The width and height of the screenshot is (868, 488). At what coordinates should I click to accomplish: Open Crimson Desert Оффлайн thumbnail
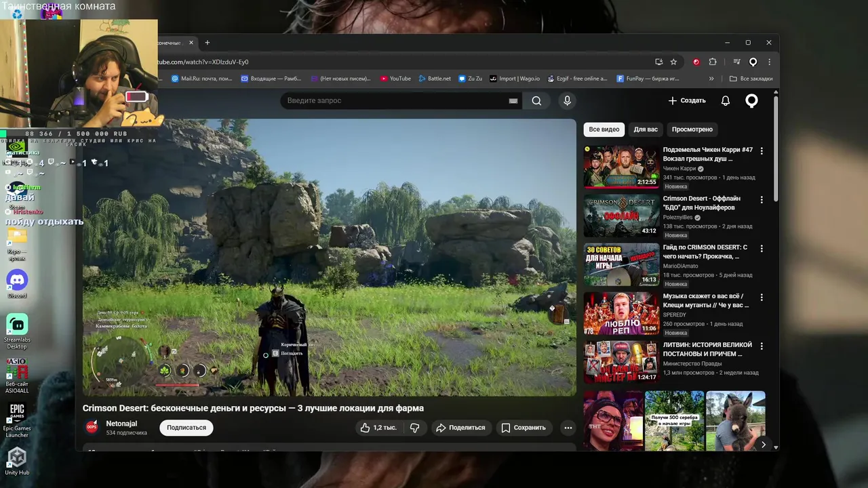621,216
